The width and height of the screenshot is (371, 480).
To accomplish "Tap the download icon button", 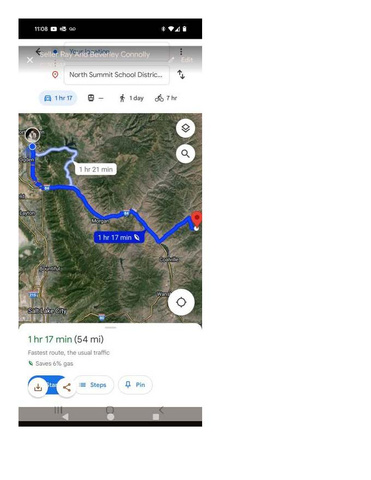I will pos(38,387).
